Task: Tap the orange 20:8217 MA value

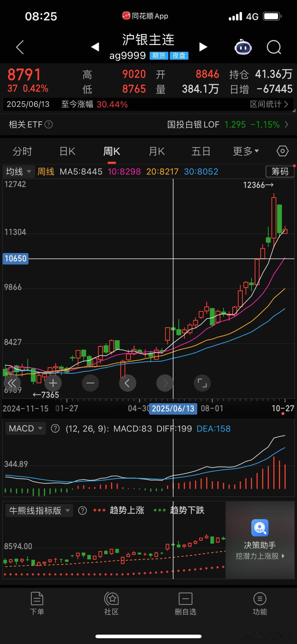Action: tap(163, 172)
